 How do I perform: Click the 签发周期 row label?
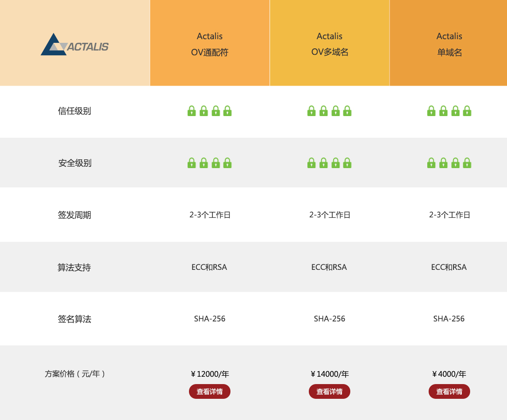tap(74, 215)
